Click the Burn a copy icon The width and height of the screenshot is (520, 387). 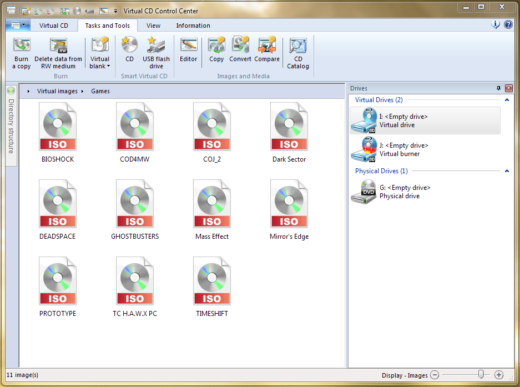coord(22,53)
